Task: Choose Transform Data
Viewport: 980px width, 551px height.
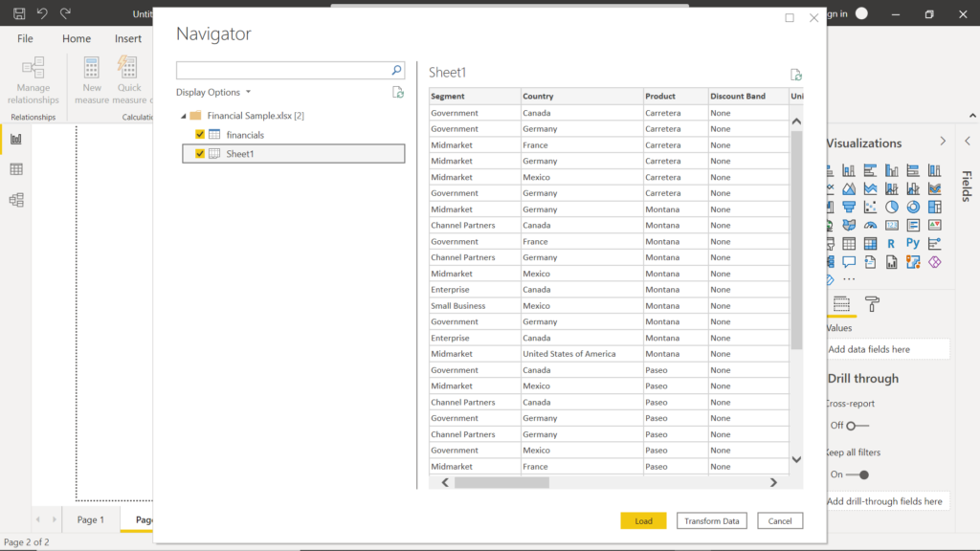Action: pyautogui.click(x=711, y=520)
